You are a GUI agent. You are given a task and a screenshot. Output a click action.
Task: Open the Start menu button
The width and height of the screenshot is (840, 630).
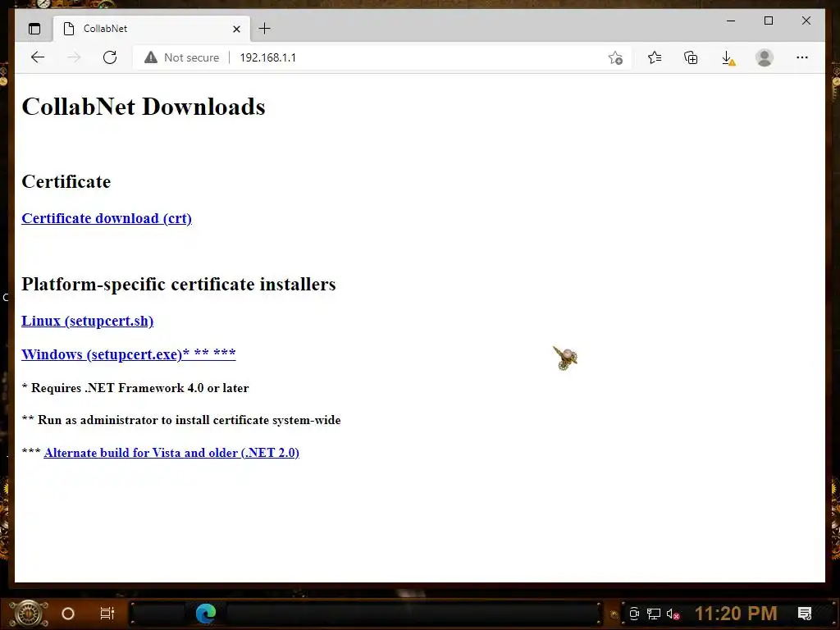pyautogui.click(x=30, y=613)
